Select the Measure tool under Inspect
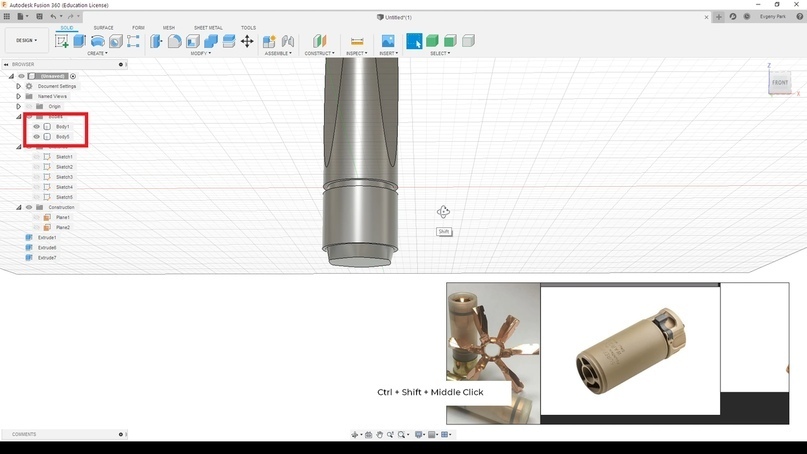 (x=356, y=41)
